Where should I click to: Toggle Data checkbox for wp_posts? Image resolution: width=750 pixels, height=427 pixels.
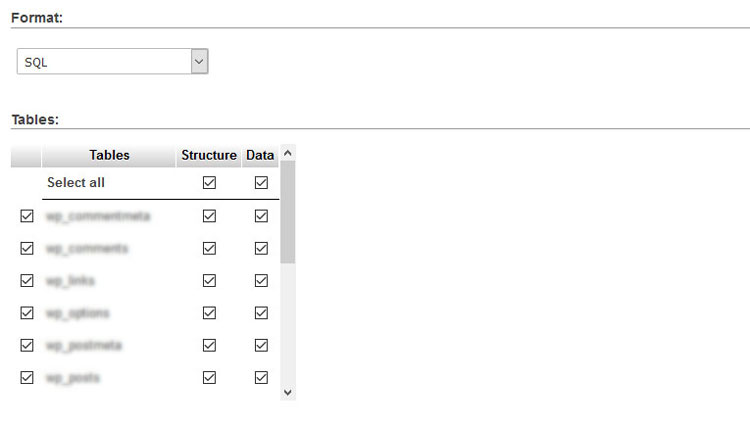click(261, 378)
